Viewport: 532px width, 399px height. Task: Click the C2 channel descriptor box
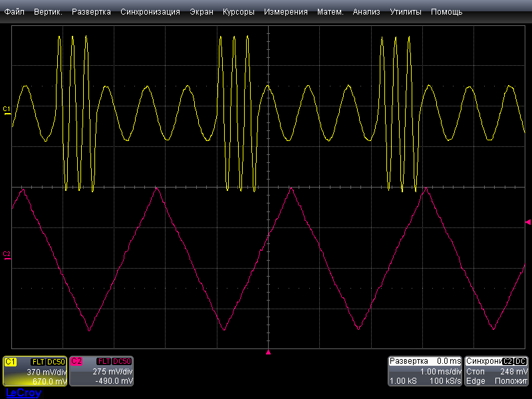[x=101, y=371]
